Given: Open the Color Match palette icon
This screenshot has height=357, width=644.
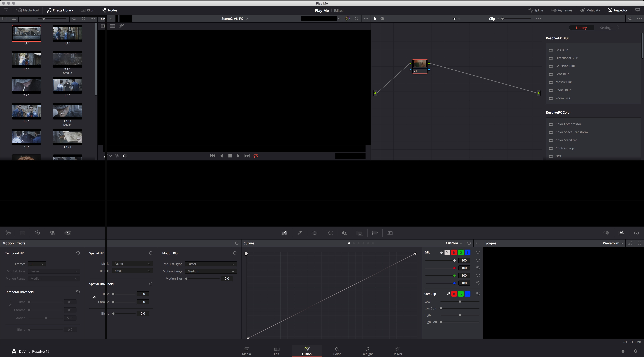Looking at the screenshot, I should click(x=23, y=233).
